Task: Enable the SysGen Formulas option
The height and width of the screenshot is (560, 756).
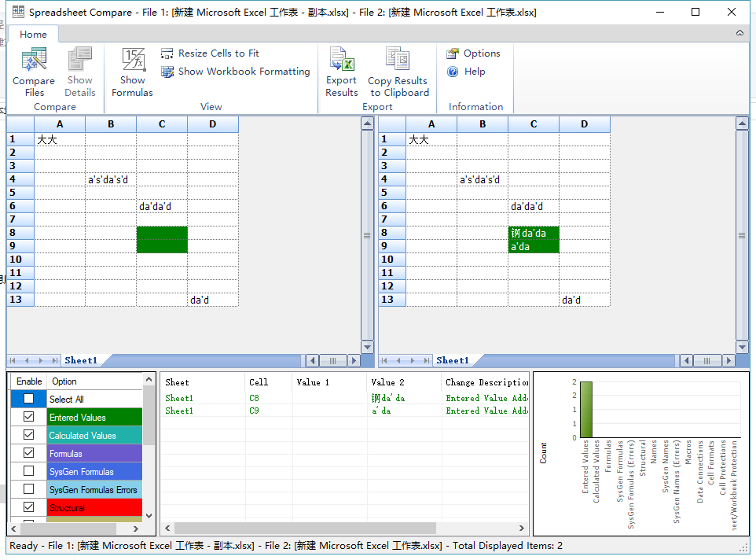Action: coord(29,470)
